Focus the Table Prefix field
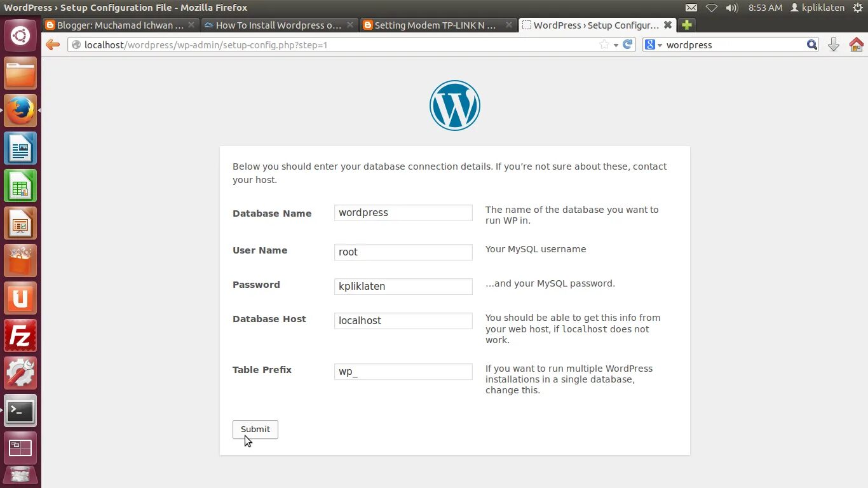The width and height of the screenshot is (868, 488). (x=403, y=372)
